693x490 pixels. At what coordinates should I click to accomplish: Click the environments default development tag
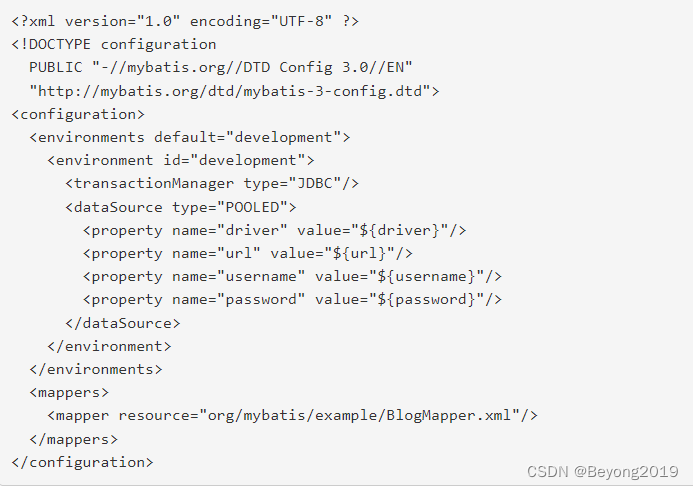pyautogui.click(x=190, y=137)
